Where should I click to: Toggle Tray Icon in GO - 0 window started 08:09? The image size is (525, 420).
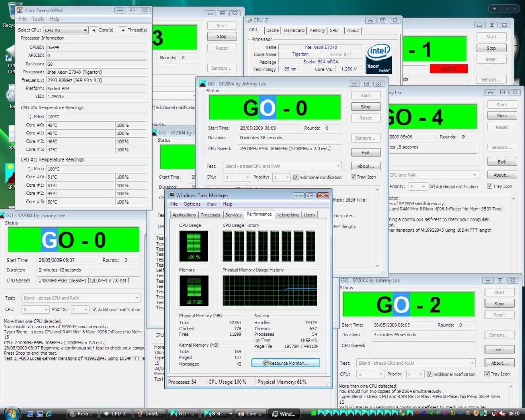(353, 177)
